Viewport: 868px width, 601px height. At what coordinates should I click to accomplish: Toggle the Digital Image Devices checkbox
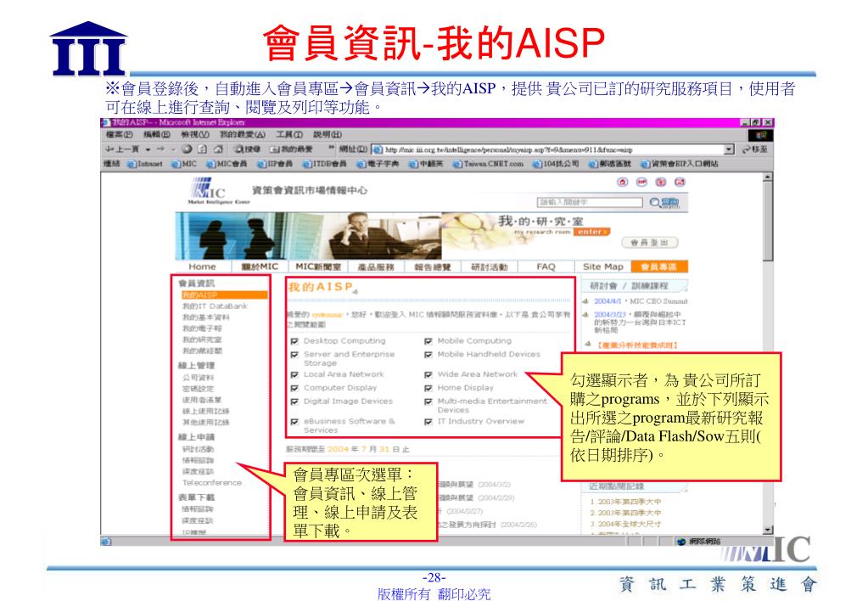[294, 402]
